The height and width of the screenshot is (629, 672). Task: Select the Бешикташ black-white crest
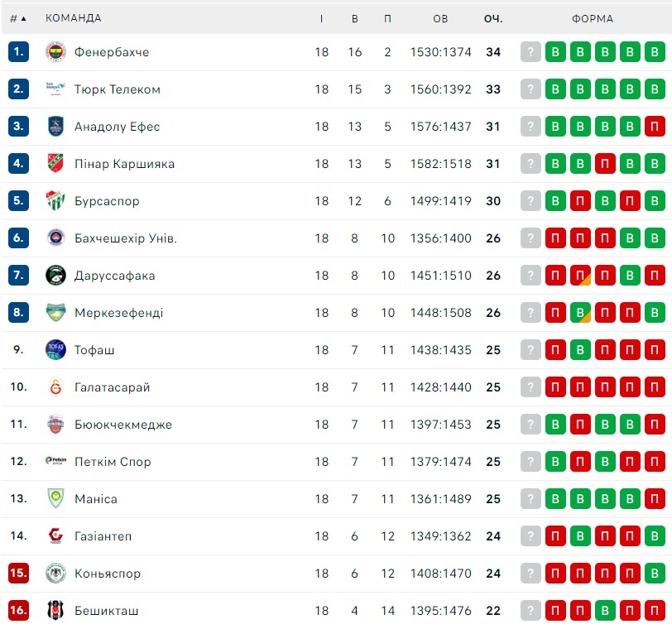click(x=55, y=610)
